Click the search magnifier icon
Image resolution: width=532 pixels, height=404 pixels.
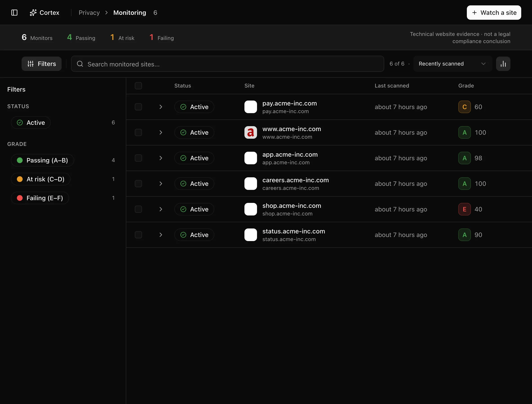click(x=80, y=64)
